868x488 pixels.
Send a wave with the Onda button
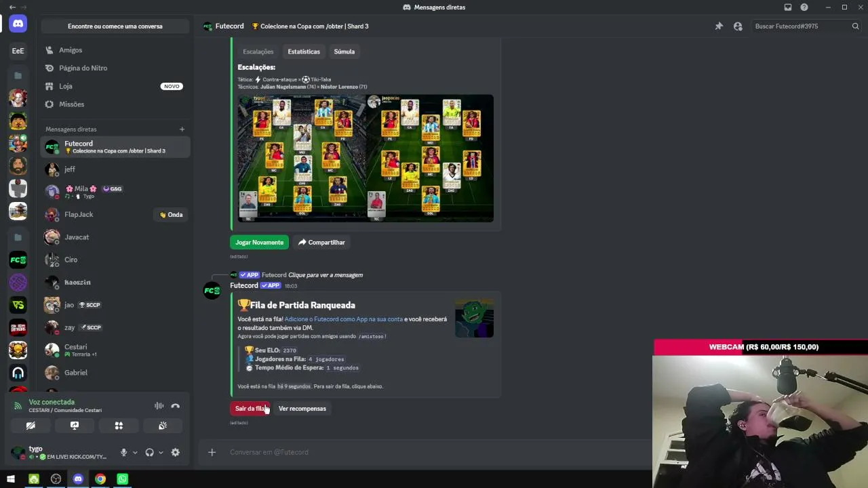click(x=171, y=215)
